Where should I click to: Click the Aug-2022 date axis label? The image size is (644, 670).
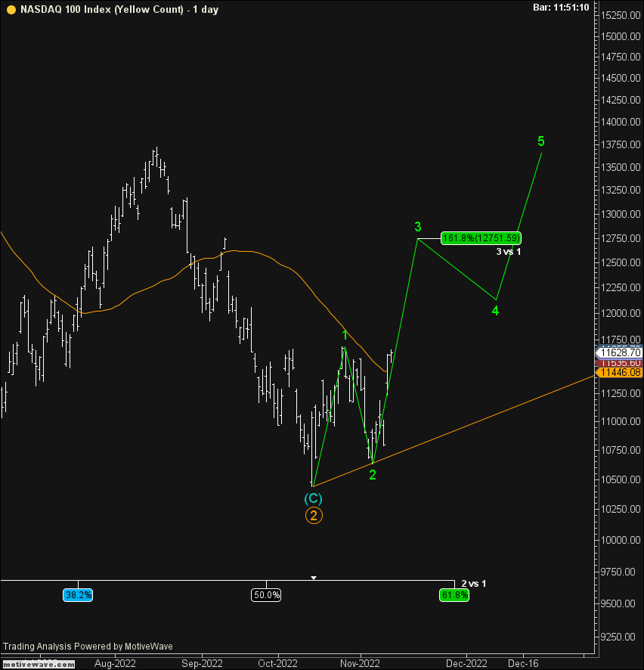[x=115, y=664]
